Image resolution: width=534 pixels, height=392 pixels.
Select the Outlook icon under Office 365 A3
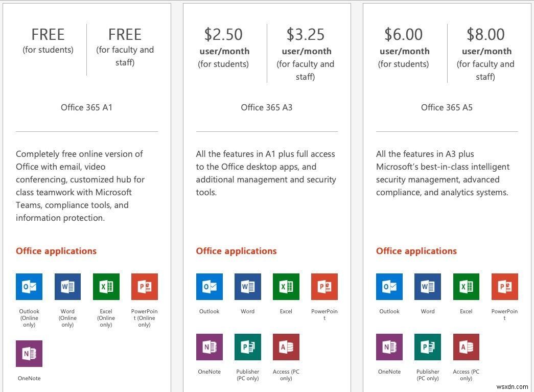[x=210, y=286]
